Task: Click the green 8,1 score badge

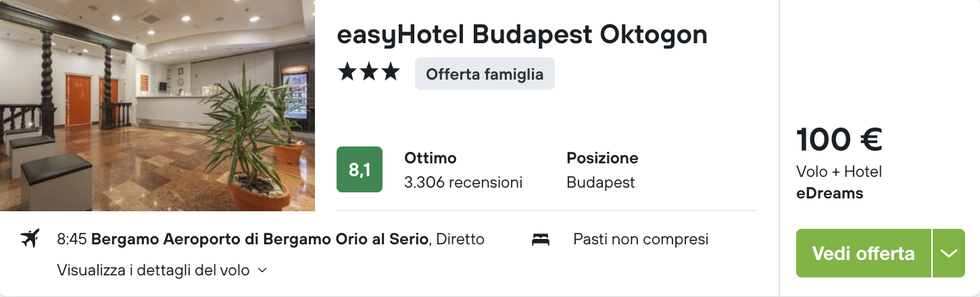Action: tap(360, 169)
